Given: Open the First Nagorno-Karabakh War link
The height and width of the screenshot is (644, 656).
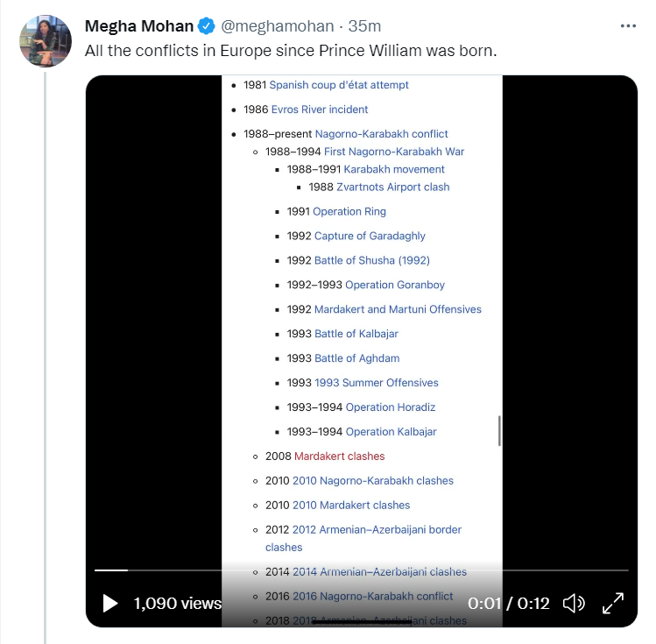Looking at the screenshot, I should tap(394, 152).
